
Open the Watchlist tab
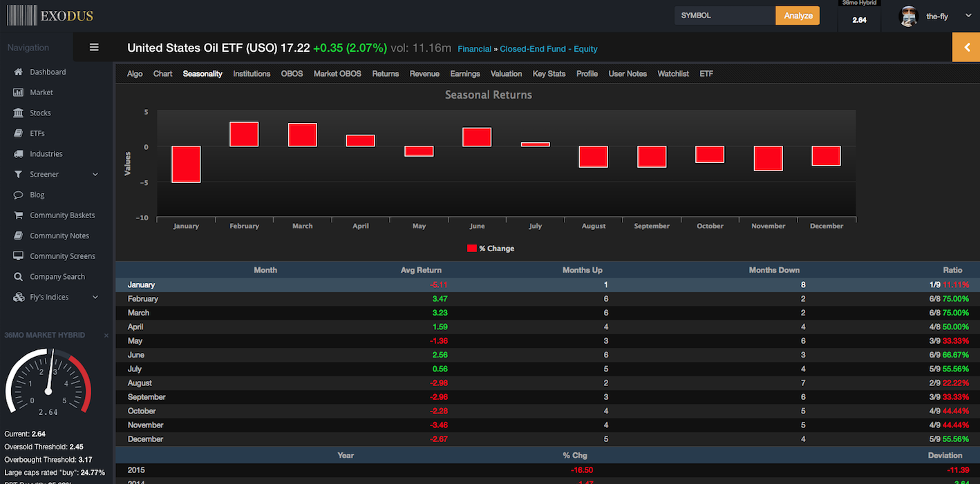[673, 74]
